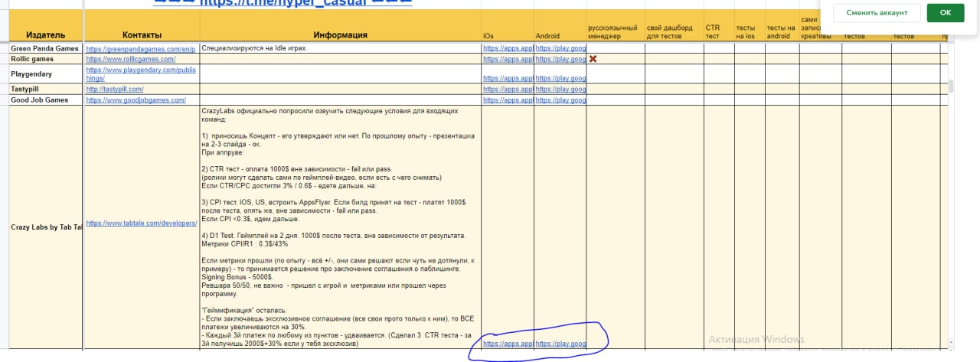Open the iOS link in Green Panda Games row
This screenshot has width=980, height=362.
[508, 49]
